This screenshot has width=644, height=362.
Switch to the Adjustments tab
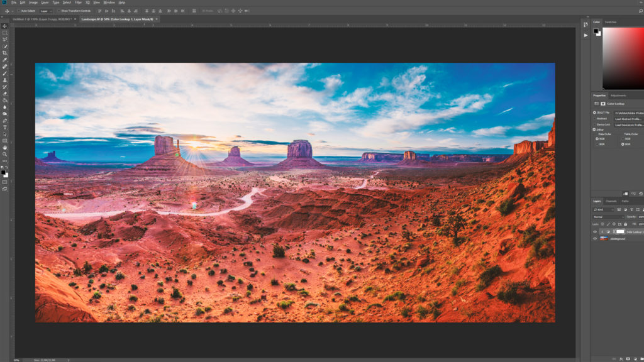click(618, 96)
